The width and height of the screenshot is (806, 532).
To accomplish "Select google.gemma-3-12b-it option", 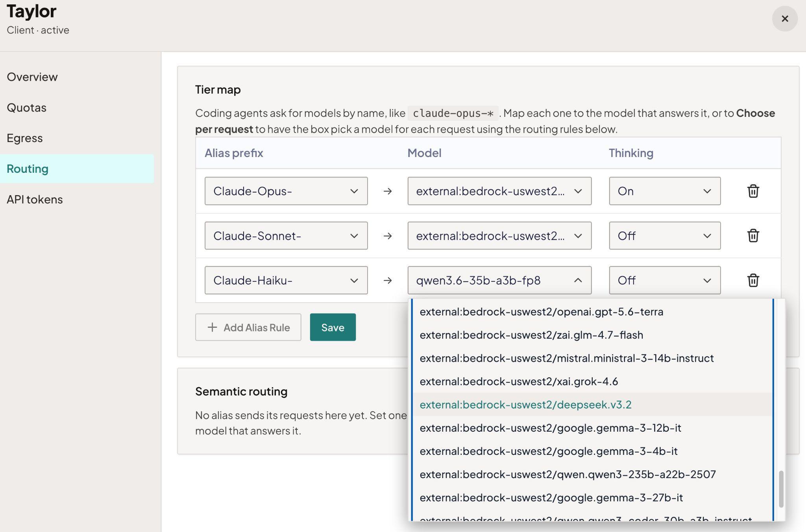I will (593, 428).
